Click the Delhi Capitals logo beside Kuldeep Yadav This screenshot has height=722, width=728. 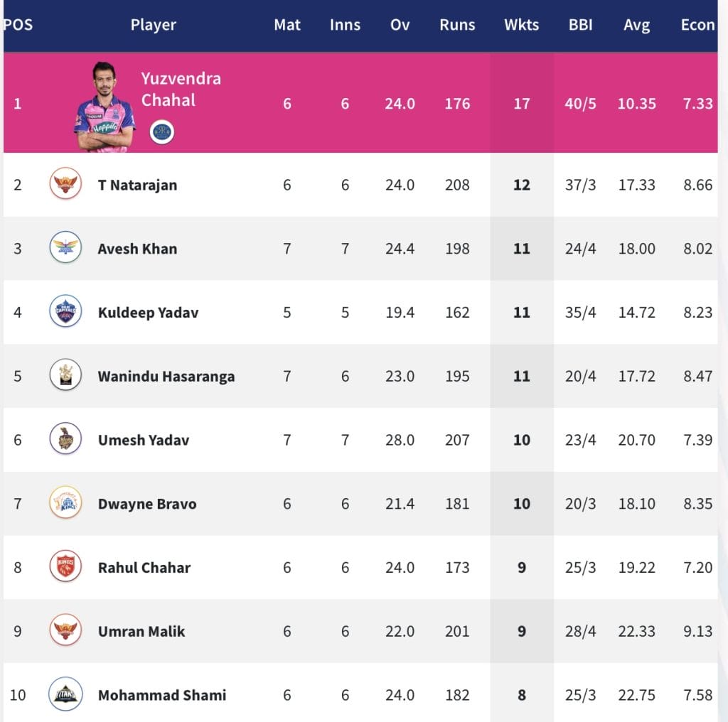[65, 312]
